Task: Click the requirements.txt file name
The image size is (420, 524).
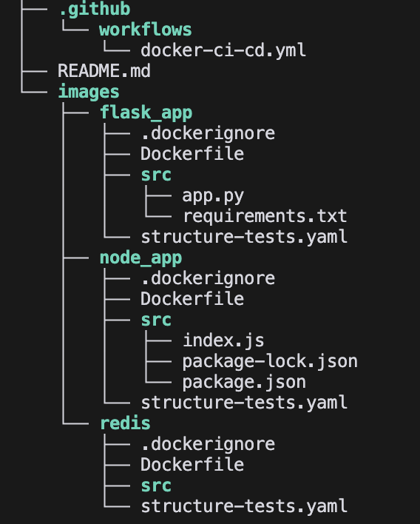Action: point(265,216)
